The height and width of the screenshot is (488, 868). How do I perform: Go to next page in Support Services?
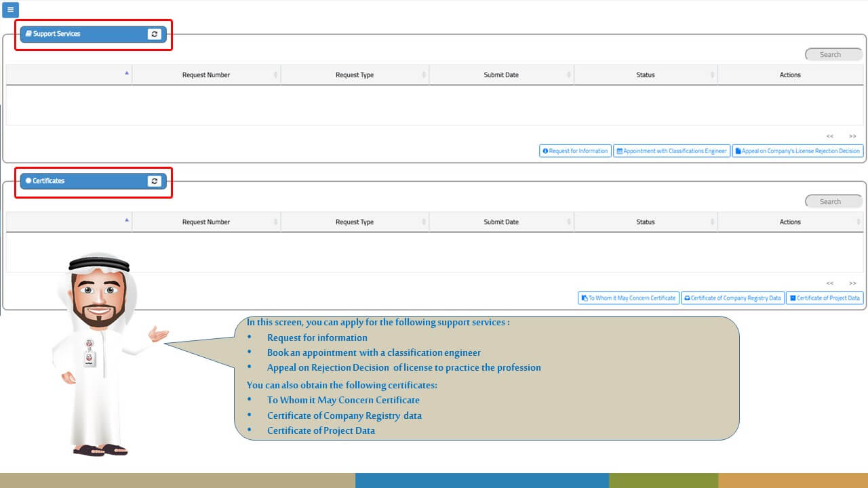point(852,136)
